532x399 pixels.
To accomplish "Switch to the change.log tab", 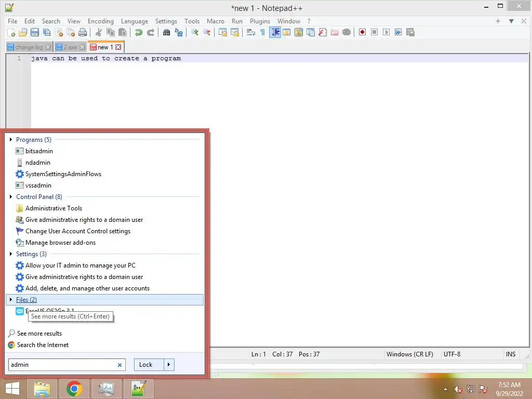I will 29,47.
